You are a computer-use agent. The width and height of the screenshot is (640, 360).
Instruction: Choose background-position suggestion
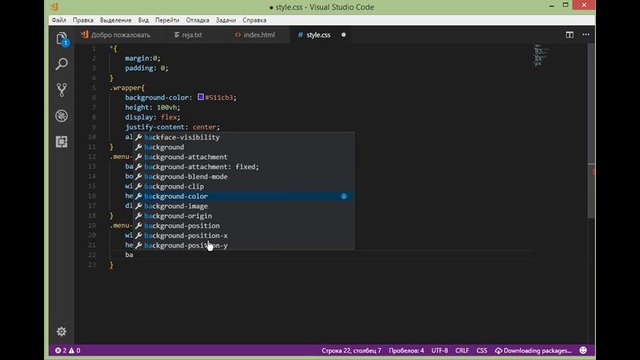pyautogui.click(x=244, y=226)
